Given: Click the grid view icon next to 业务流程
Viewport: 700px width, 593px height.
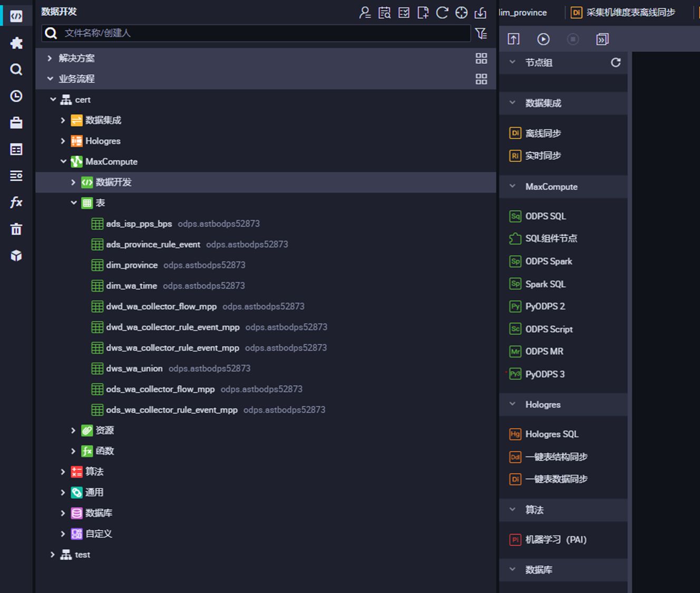Looking at the screenshot, I should click(x=481, y=79).
